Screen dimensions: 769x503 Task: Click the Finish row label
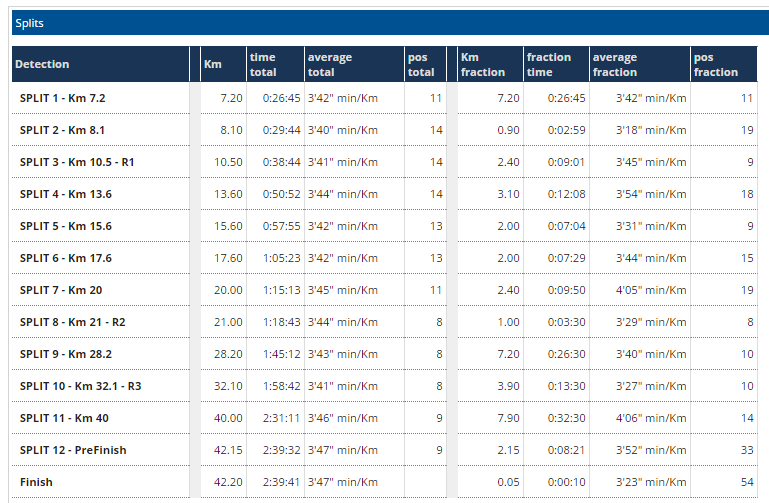click(x=36, y=482)
